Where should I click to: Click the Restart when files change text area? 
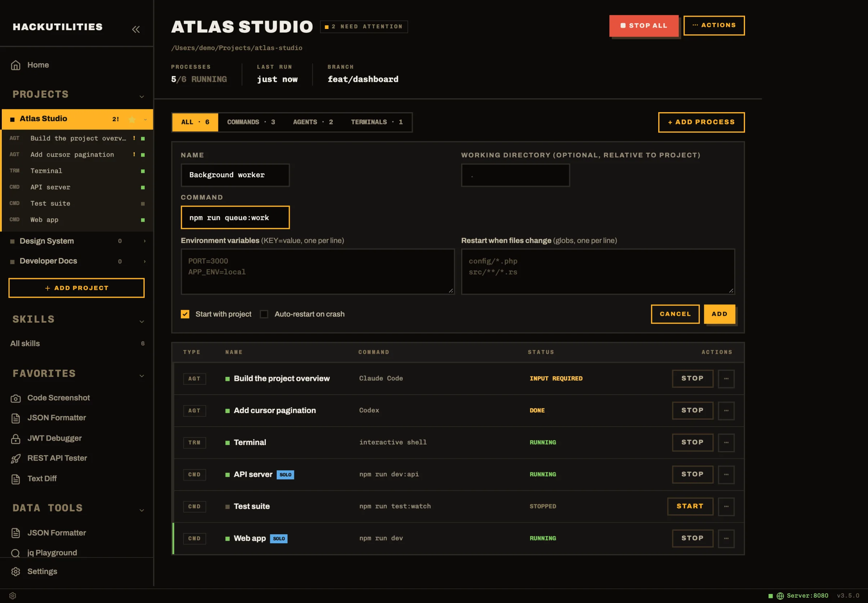click(x=597, y=271)
